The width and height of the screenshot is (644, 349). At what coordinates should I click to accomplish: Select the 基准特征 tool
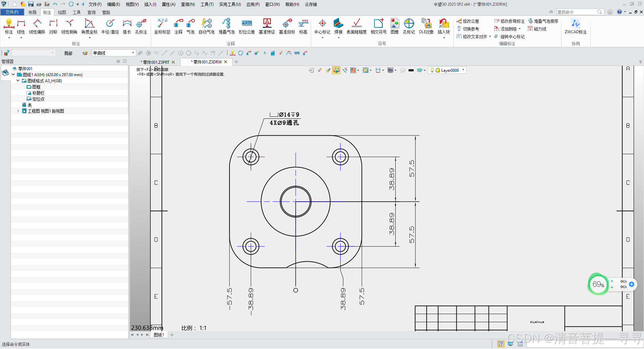pyautogui.click(x=267, y=27)
